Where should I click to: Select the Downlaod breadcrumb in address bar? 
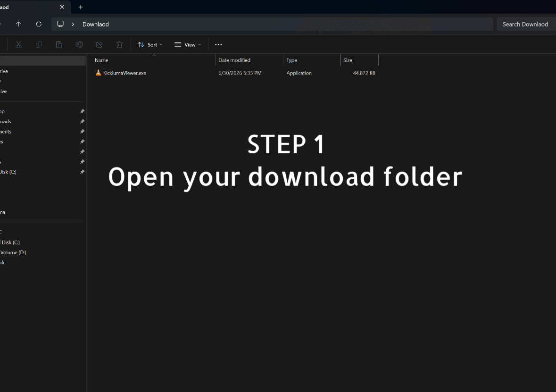coord(95,24)
